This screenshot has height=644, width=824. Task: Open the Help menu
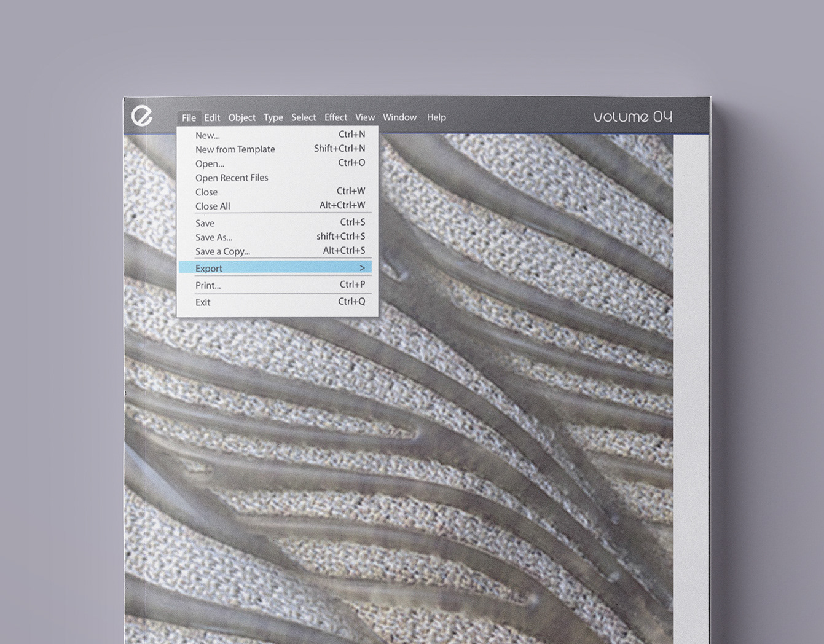click(436, 117)
